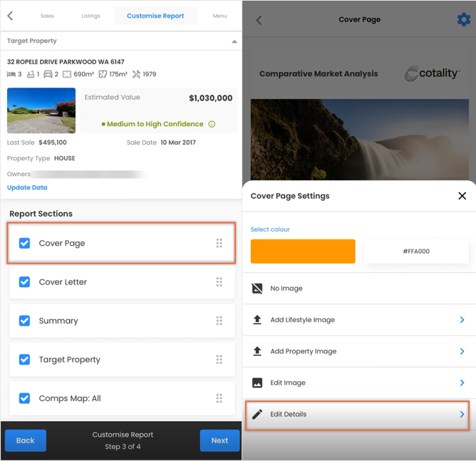The height and width of the screenshot is (461, 476).
Task: Expand Add Lifestyle Image chevron
Action: 462,320
